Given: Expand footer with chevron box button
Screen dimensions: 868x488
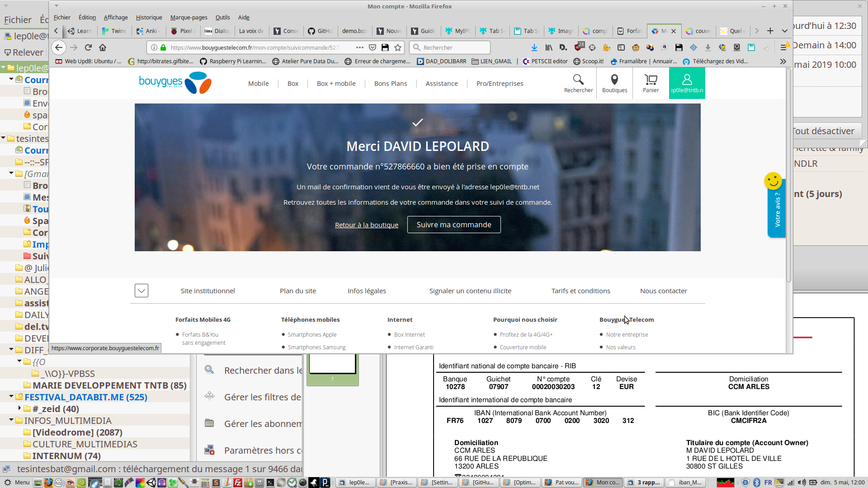Looking at the screenshot, I should pos(142,291).
